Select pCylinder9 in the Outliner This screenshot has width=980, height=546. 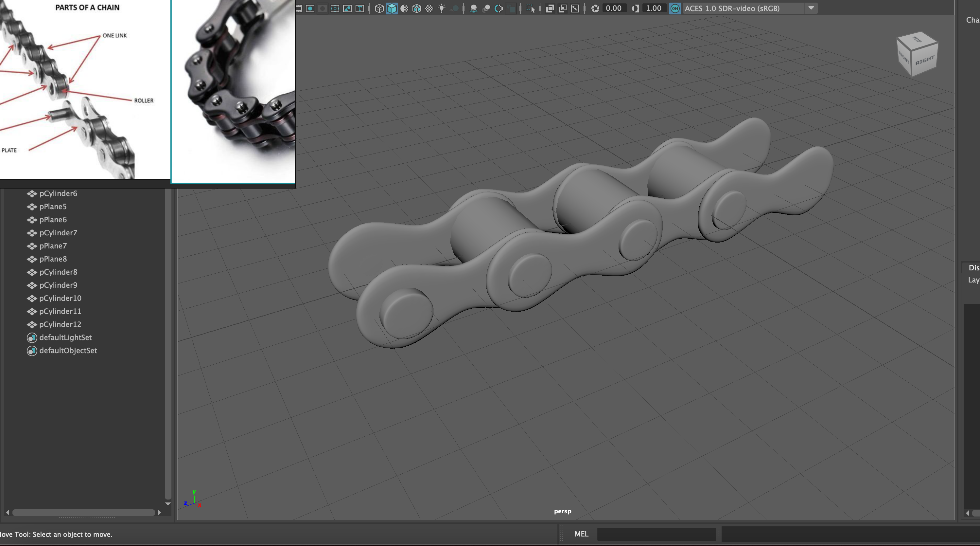(x=58, y=285)
